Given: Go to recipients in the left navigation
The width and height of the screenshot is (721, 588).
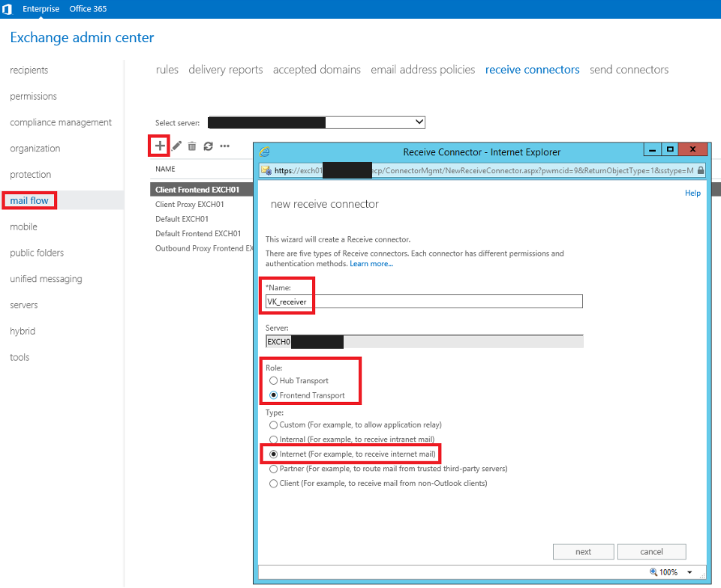Looking at the screenshot, I should tap(29, 70).
